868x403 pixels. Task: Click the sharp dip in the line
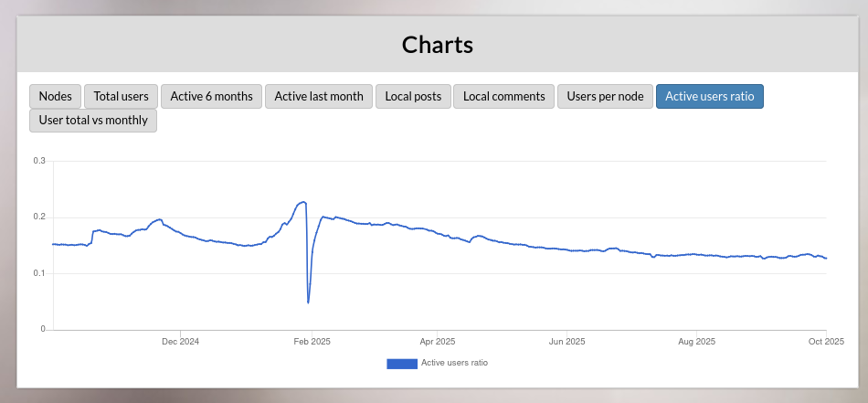[x=309, y=300]
